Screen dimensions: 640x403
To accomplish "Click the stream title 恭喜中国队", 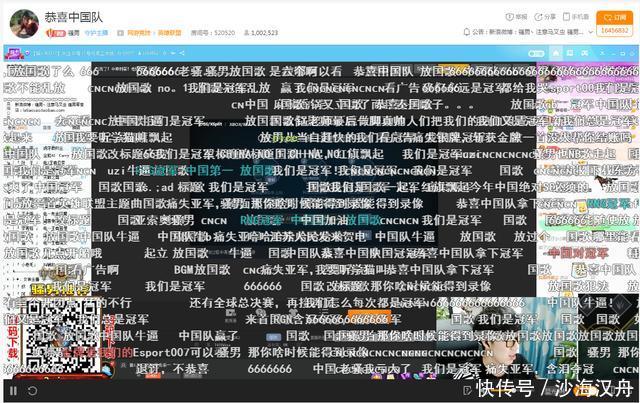I will [x=73, y=17].
